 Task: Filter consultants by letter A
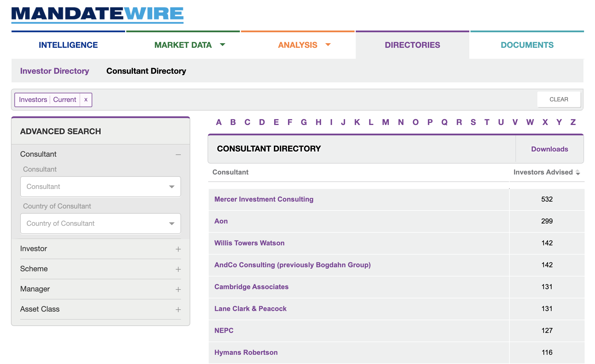point(219,122)
